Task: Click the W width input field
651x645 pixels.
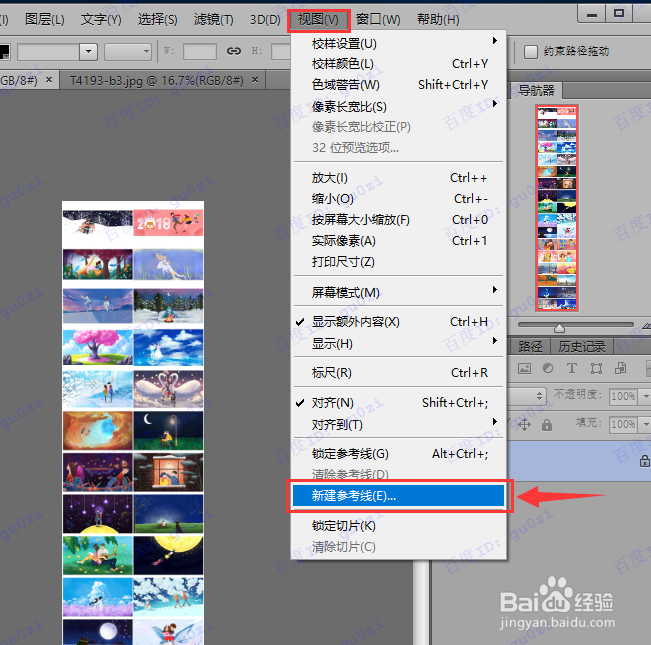Action: point(200,51)
